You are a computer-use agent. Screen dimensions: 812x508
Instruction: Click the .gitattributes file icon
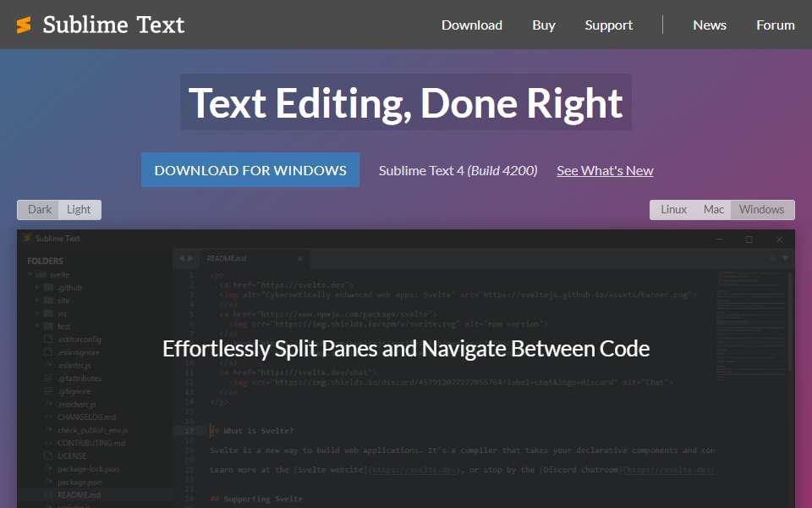click(49, 378)
